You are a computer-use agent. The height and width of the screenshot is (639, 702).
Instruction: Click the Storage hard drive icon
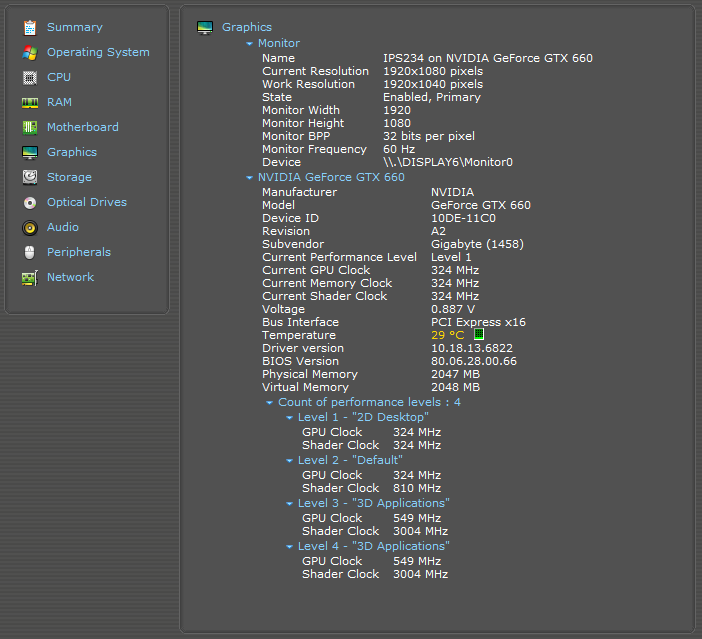point(30,178)
